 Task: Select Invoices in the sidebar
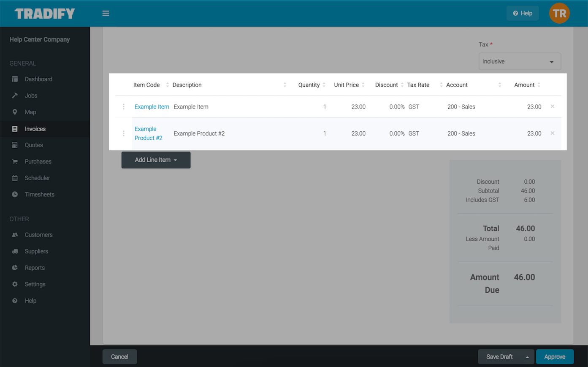click(x=35, y=129)
